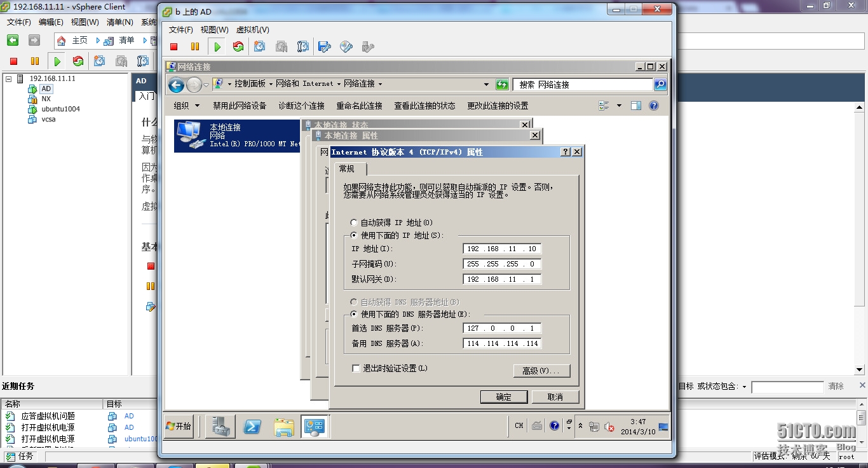Click the CD/DVD connect icon in console toolbar

tap(346, 46)
